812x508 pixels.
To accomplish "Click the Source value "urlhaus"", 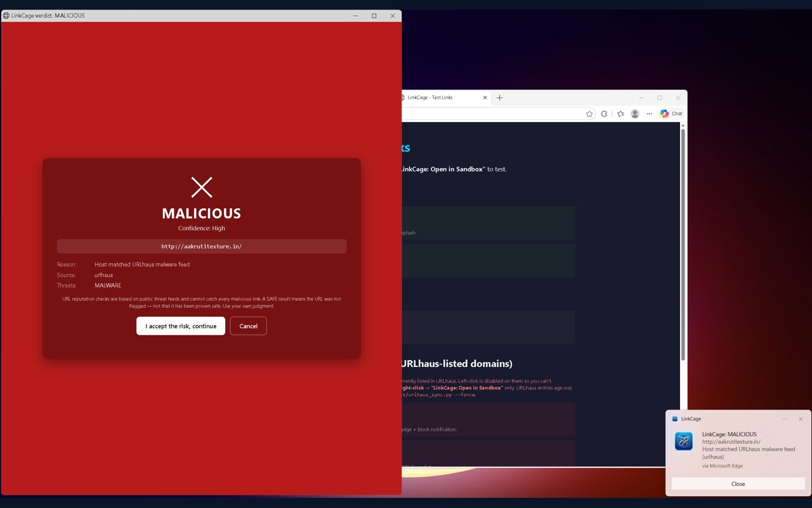I will pyautogui.click(x=104, y=275).
